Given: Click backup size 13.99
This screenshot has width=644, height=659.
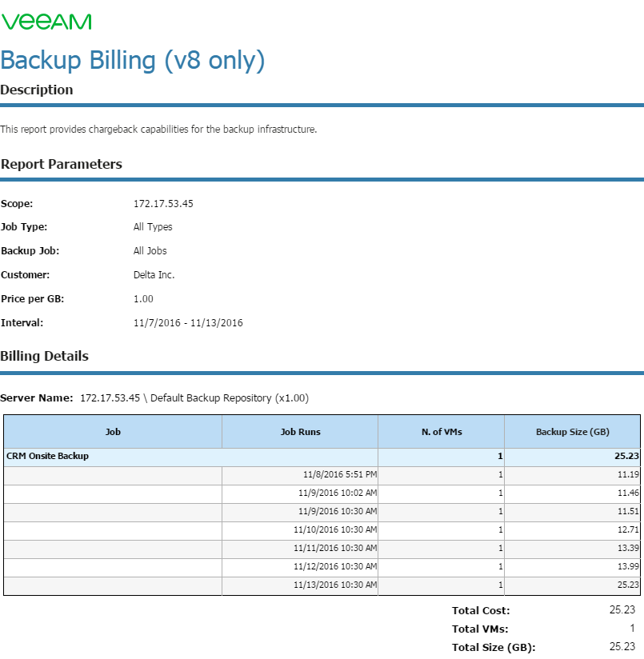Looking at the screenshot, I should click(628, 566).
